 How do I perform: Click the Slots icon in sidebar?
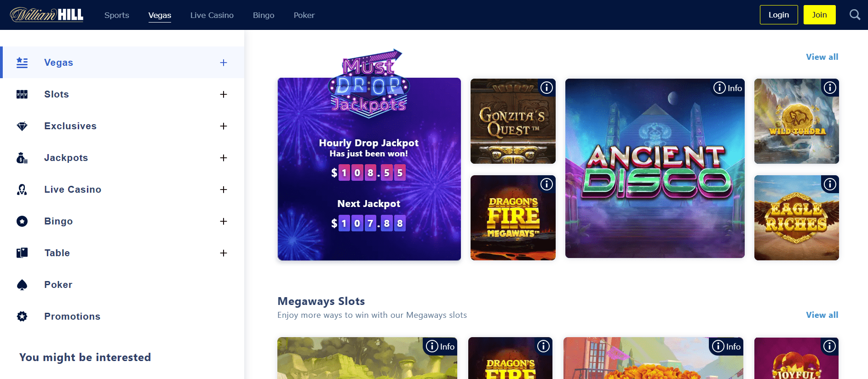[22, 94]
